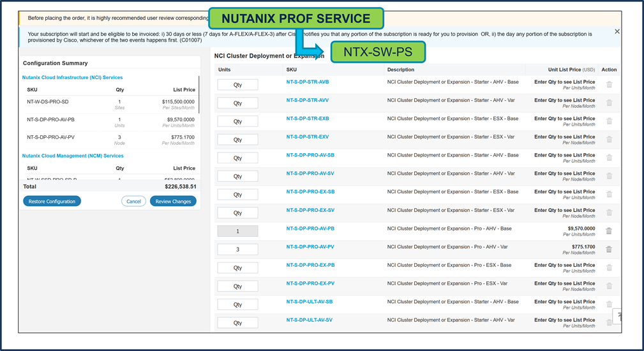
Task: Click trash icon for NT-S-DP-PRO-AV-SB row
Action: coord(609,158)
